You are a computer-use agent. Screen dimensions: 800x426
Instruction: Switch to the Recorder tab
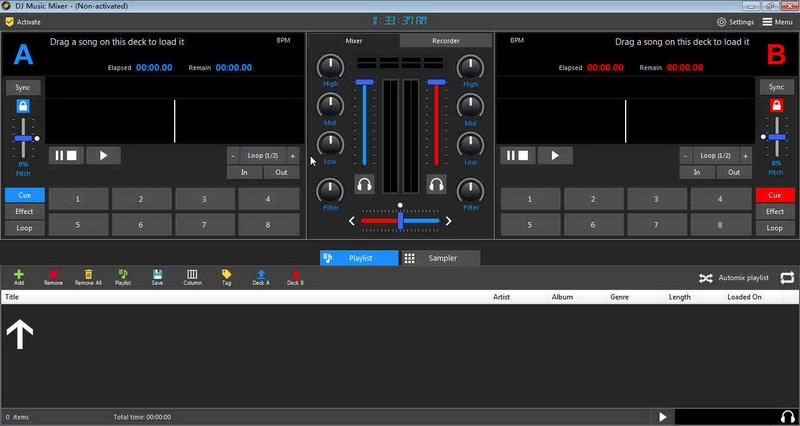(x=445, y=41)
